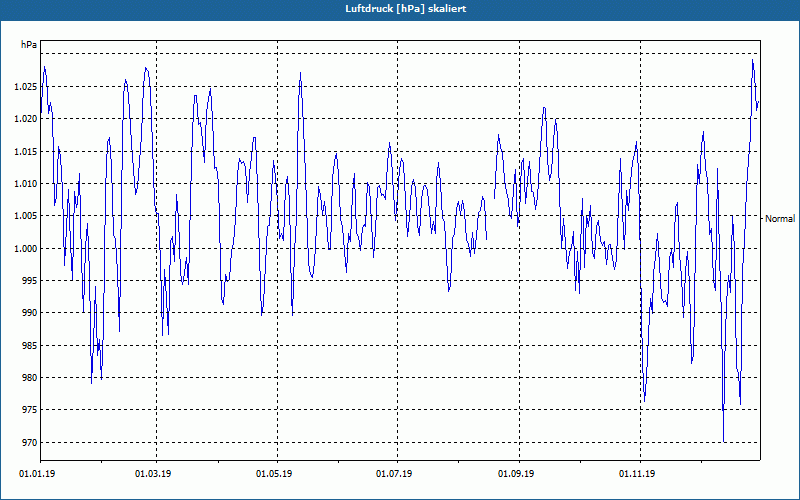800x500 pixels.
Task: Select the 985 axis value
Action: click(30, 345)
